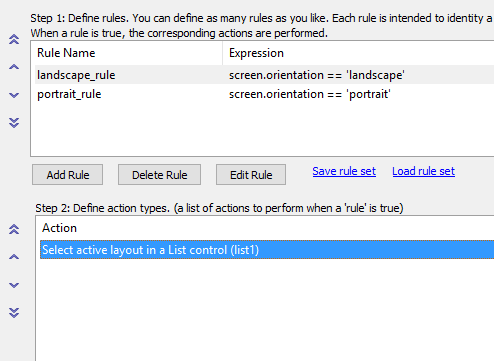The width and height of the screenshot is (494, 361).
Task: Select the 'Select active layout in a List control' action
Action: [267, 250]
